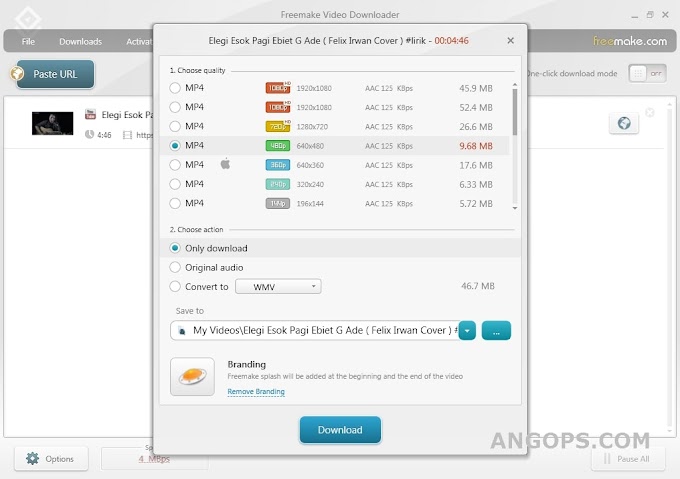Image resolution: width=680 pixels, height=479 pixels.
Task: Click the clock duration icon by 4:46
Action: coord(89,134)
